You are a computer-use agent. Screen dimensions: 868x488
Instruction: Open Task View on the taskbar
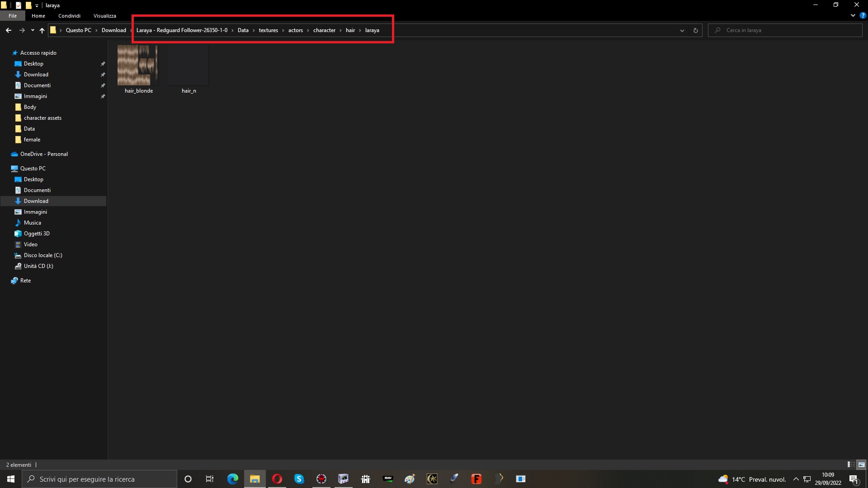tap(210, 479)
